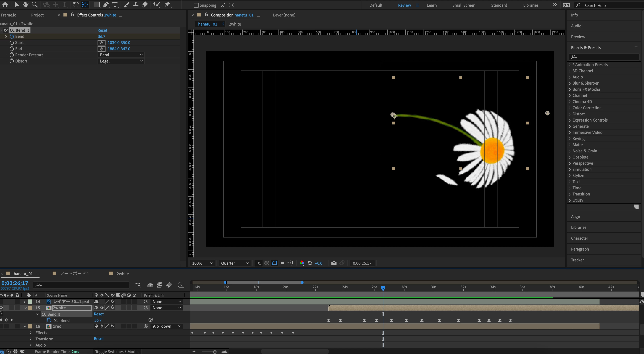Select the Puppet Pin tool
The width and height of the screenshot is (644, 354).
click(x=167, y=5)
